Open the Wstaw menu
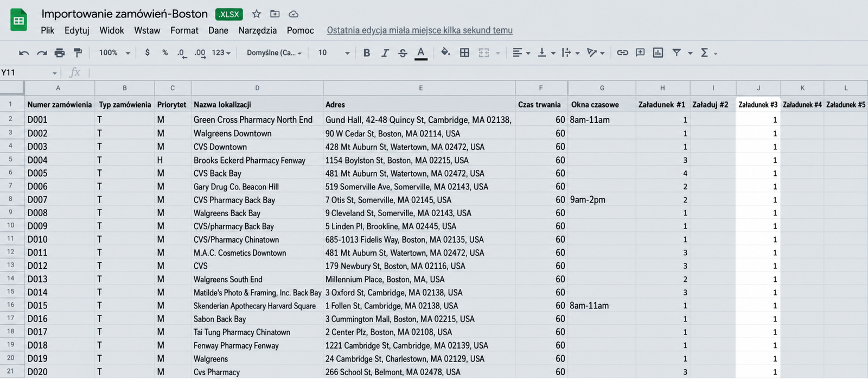868x379 pixels. tap(148, 30)
